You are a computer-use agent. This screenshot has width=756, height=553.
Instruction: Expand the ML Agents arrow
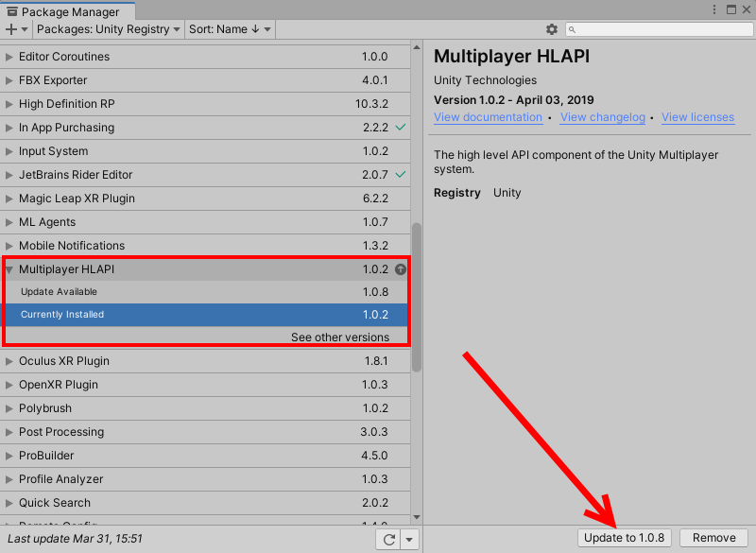click(x=9, y=222)
